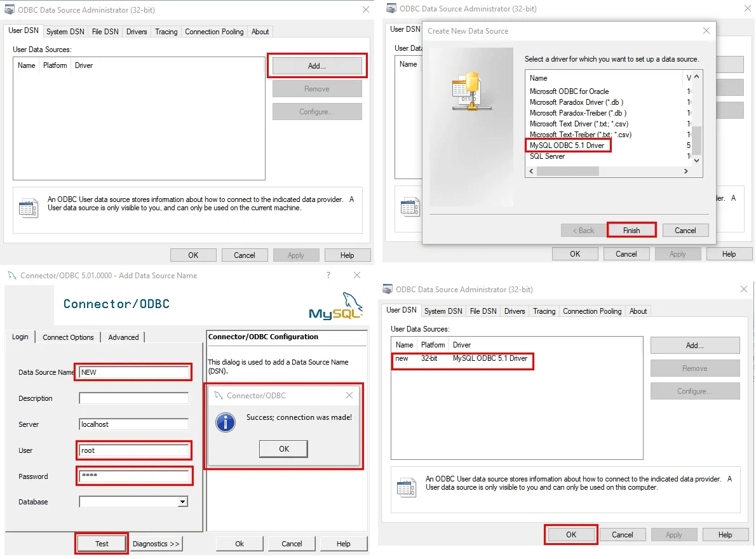Viewport: 756px width, 559px height.
Task: Click driver list scroll-down arrow
Action: pyautogui.click(x=697, y=161)
